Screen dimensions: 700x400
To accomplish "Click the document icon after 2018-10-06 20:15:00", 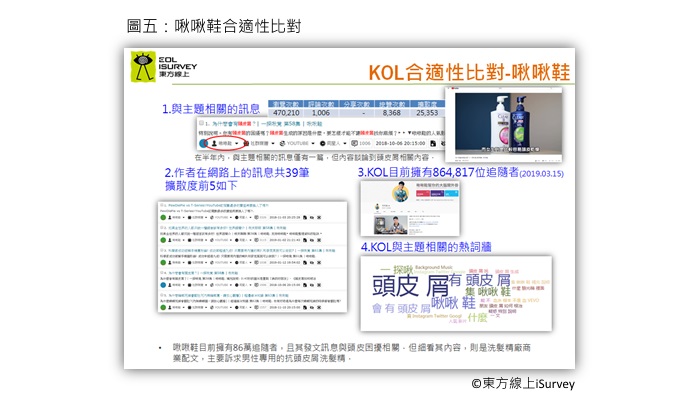I will [x=433, y=143].
